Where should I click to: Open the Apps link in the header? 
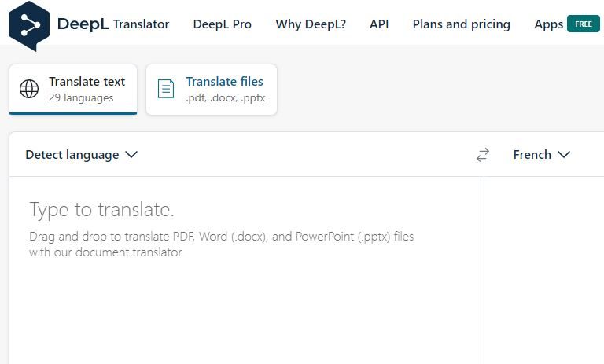[548, 24]
